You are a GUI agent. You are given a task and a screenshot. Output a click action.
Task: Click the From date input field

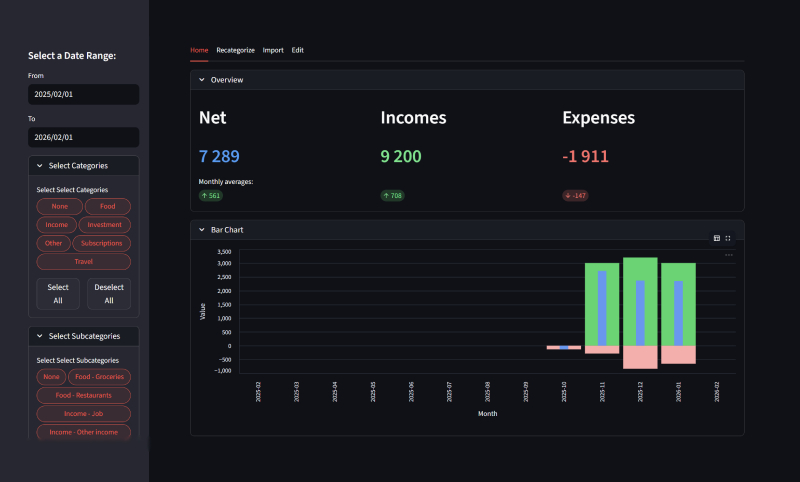coord(84,94)
